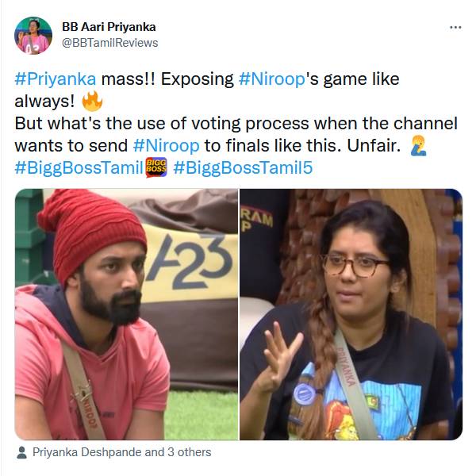This screenshot has height=476, width=476.
Task: View the right photo of woman with glasses
Action: tap(351, 314)
